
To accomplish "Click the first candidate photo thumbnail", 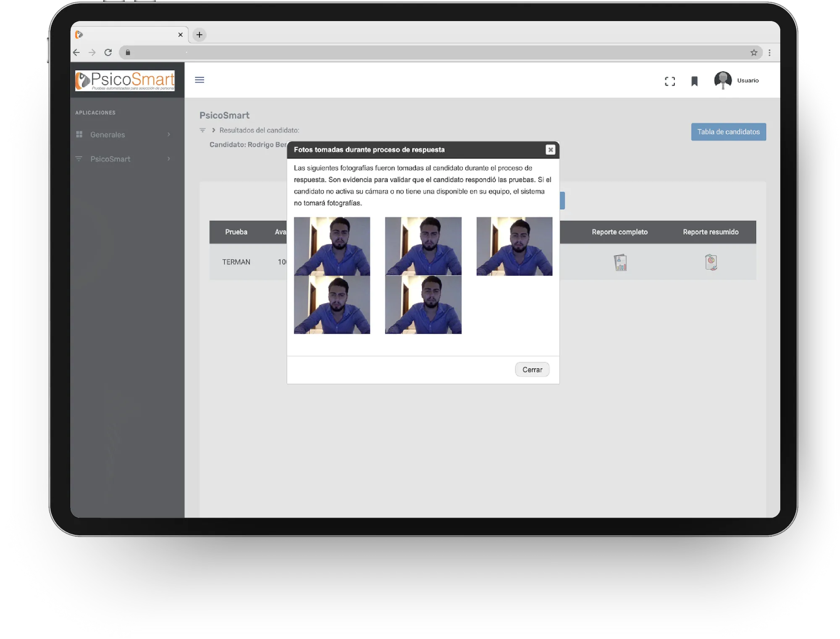I will coord(332,246).
